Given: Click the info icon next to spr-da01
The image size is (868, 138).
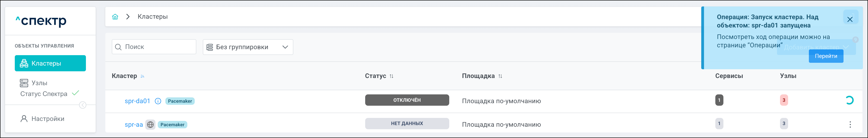Looking at the screenshot, I should point(158,101).
